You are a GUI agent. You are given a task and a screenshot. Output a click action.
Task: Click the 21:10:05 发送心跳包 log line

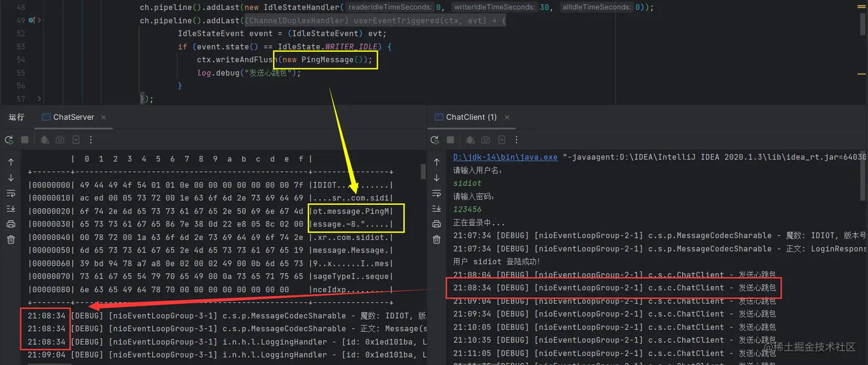(614, 327)
